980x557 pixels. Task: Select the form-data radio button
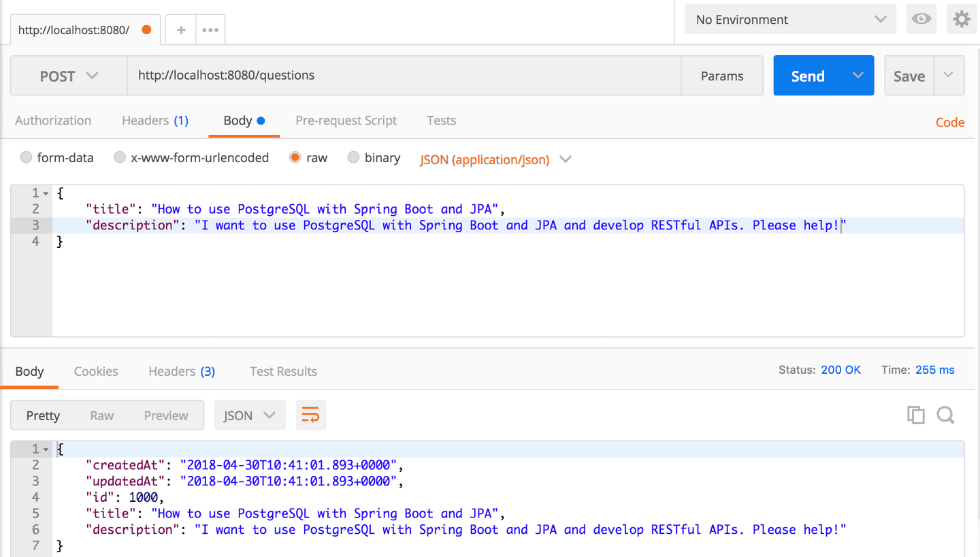click(x=27, y=158)
